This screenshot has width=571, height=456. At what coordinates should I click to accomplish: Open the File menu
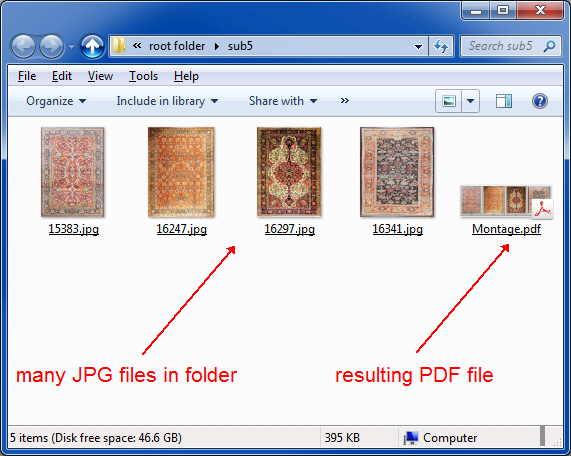click(27, 76)
